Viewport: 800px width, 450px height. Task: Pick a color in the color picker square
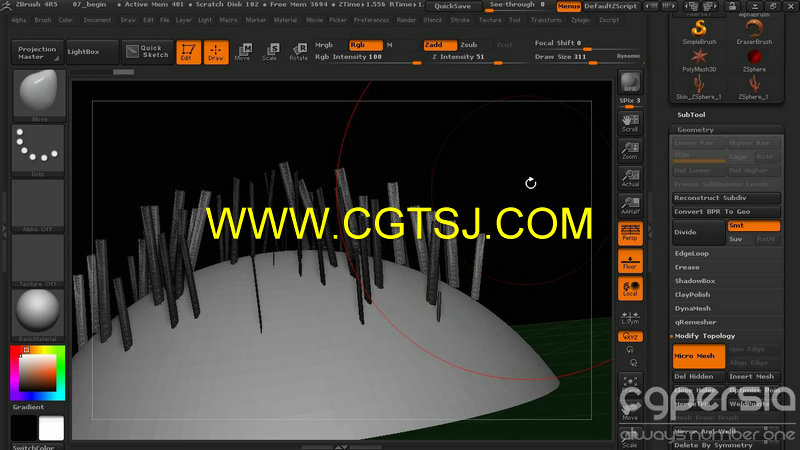click(37, 372)
